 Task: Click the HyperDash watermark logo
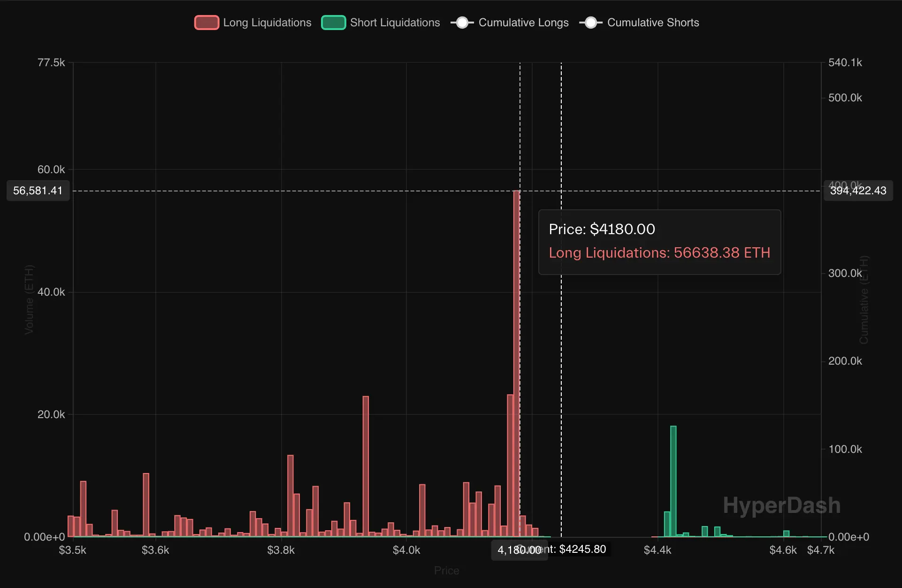[781, 505]
